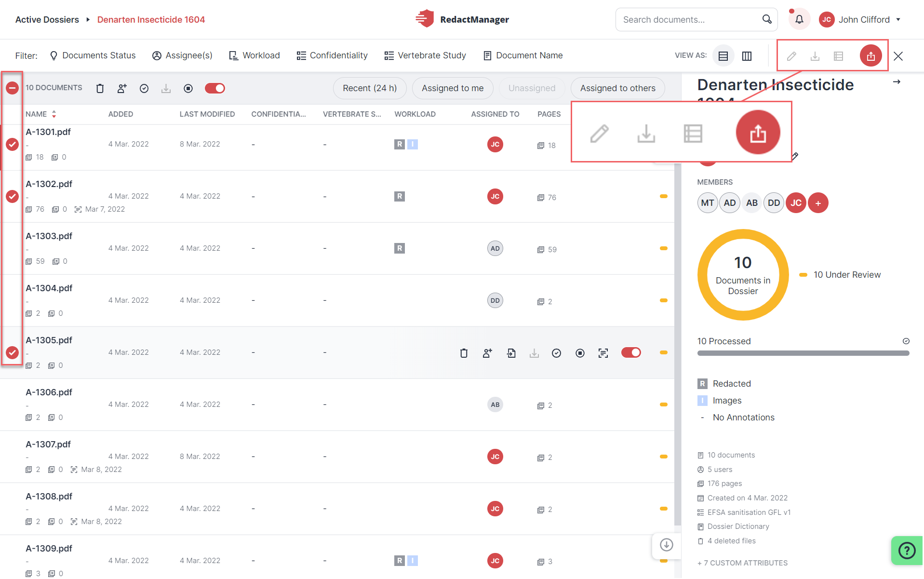Toggle the A-1305.pdf analysis switch
The height and width of the screenshot is (579, 924).
[631, 352]
